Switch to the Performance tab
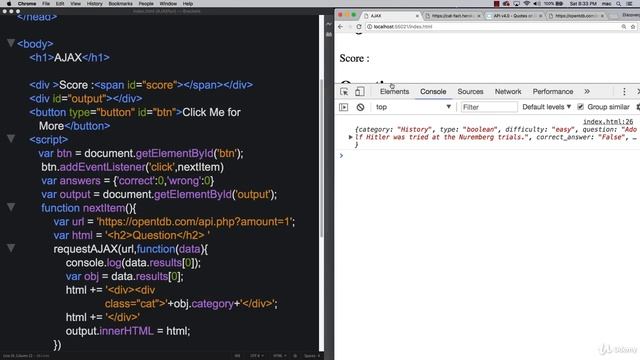The image size is (640, 360). click(553, 91)
